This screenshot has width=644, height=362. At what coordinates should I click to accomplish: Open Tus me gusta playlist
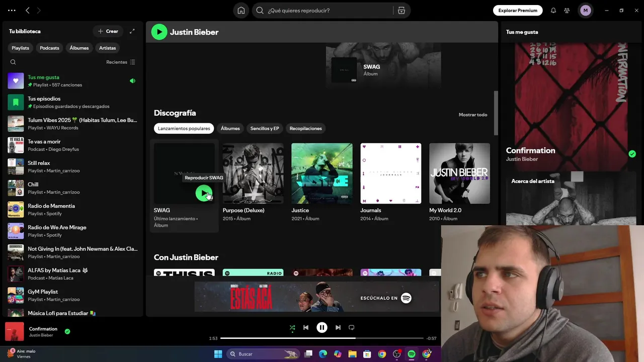click(x=73, y=81)
